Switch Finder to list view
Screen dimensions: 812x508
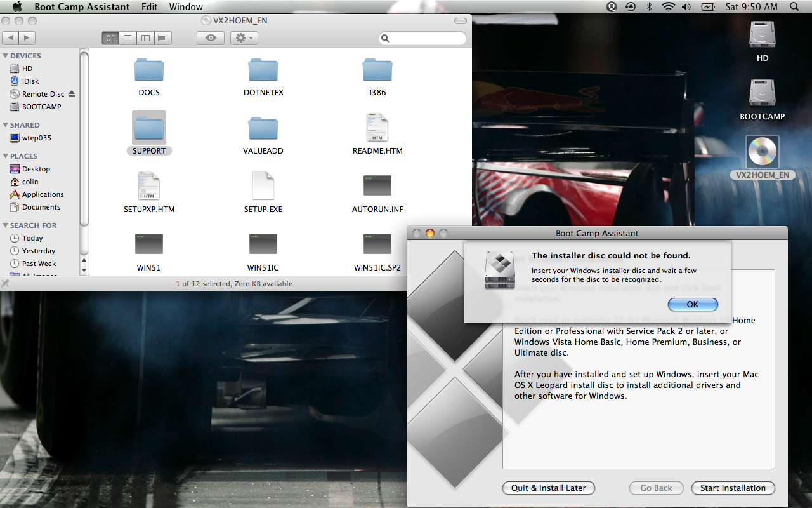tap(128, 38)
